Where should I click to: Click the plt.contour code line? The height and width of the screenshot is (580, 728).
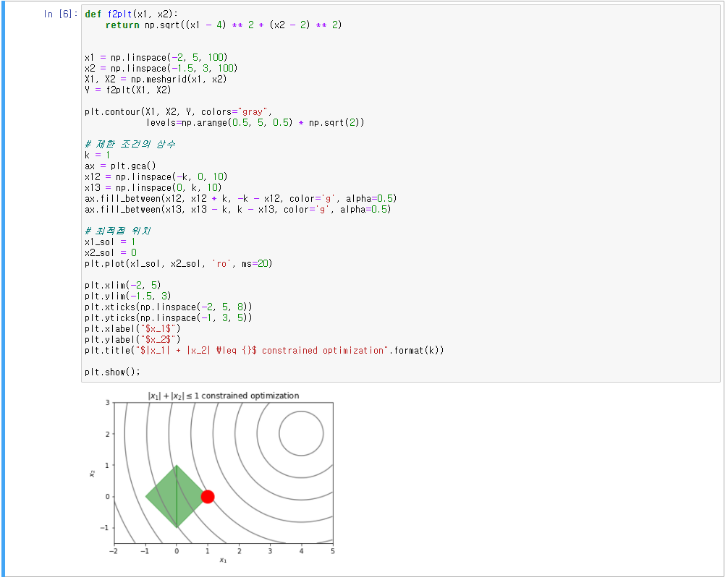pyautogui.click(x=178, y=112)
